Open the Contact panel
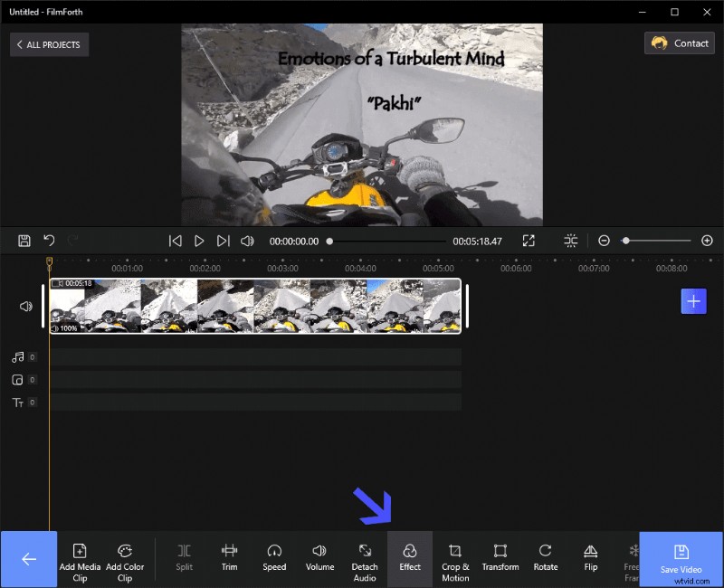Screen dimensions: 724x588 pyautogui.click(x=679, y=43)
